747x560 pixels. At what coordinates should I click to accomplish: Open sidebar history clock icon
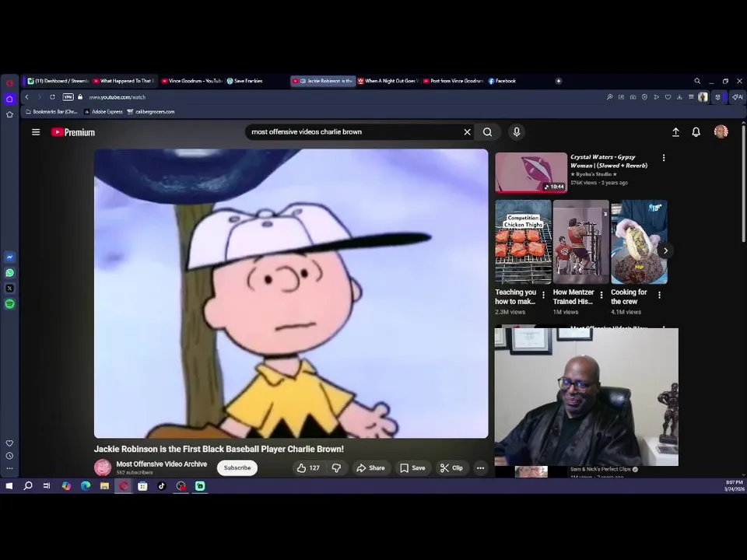click(x=9, y=456)
